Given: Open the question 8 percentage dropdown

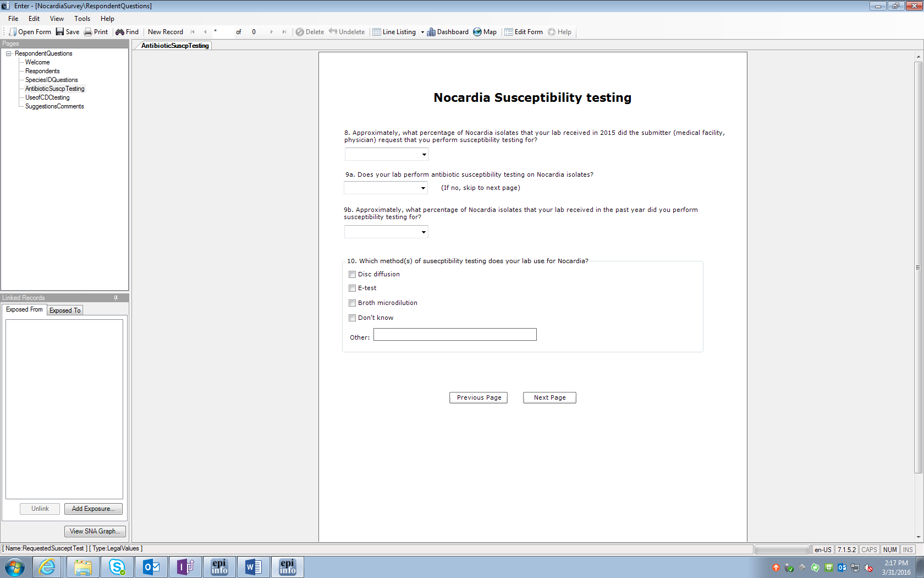Looking at the screenshot, I should (387, 154).
